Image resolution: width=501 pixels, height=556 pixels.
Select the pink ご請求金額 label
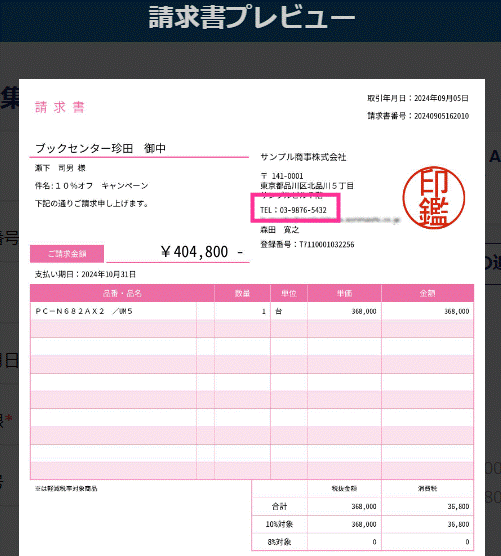pos(67,254)
